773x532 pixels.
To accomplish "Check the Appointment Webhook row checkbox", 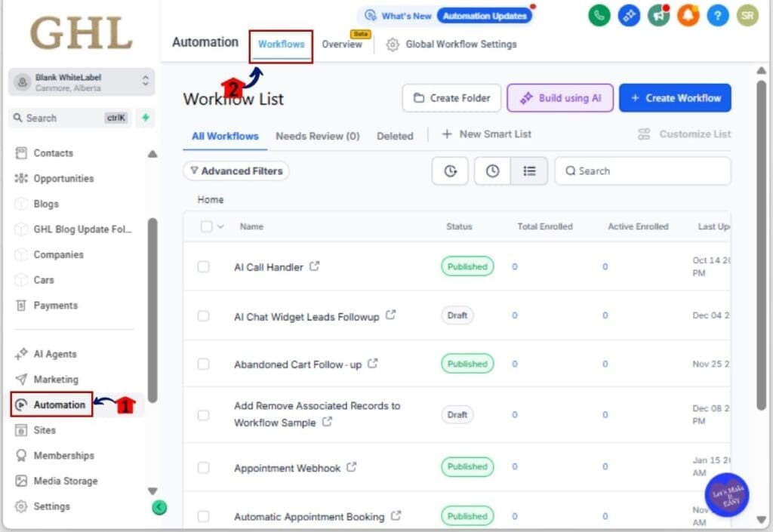I will (203, 468).
